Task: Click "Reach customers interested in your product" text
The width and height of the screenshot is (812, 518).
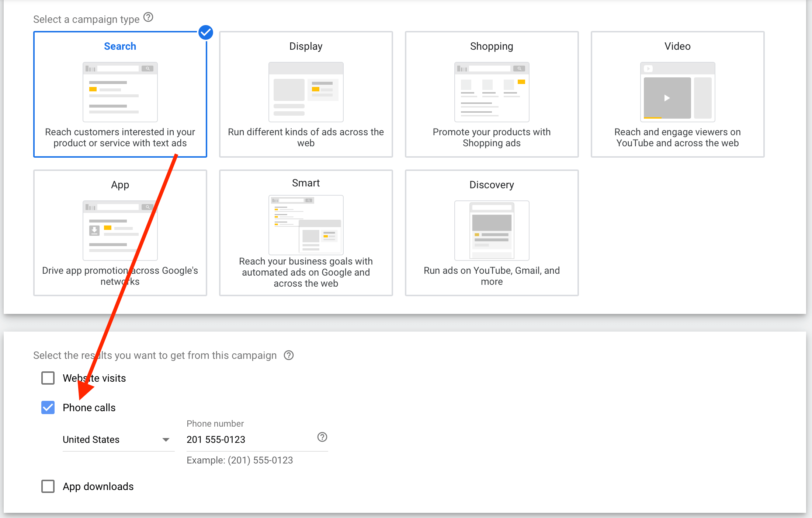Action: [x=120, y=137]
